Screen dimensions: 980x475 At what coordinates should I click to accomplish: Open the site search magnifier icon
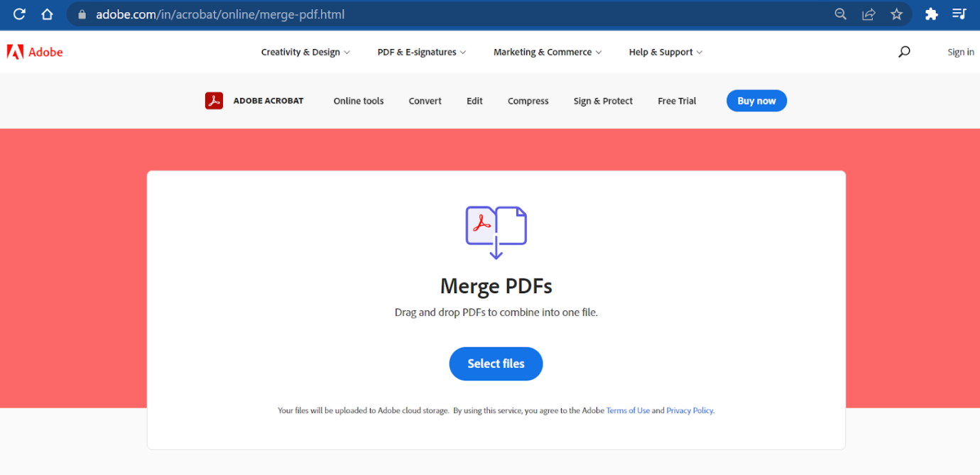tap(904, 52)
